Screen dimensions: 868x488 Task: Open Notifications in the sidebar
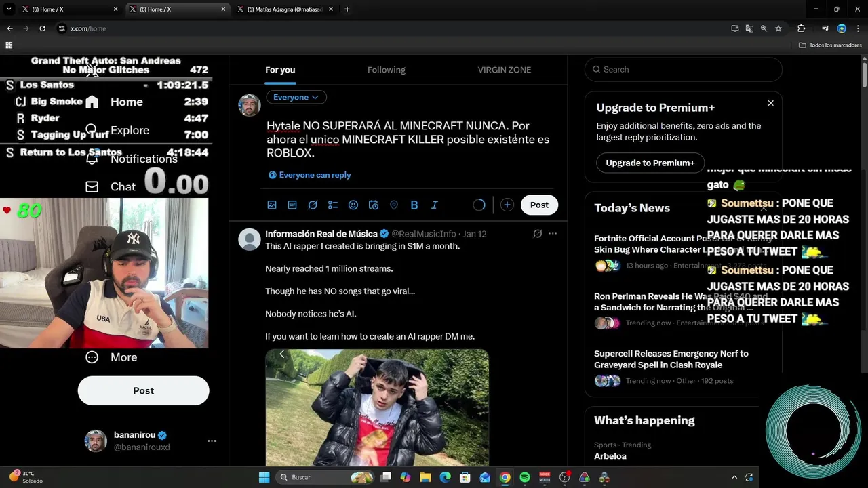[x=132, y=159]
